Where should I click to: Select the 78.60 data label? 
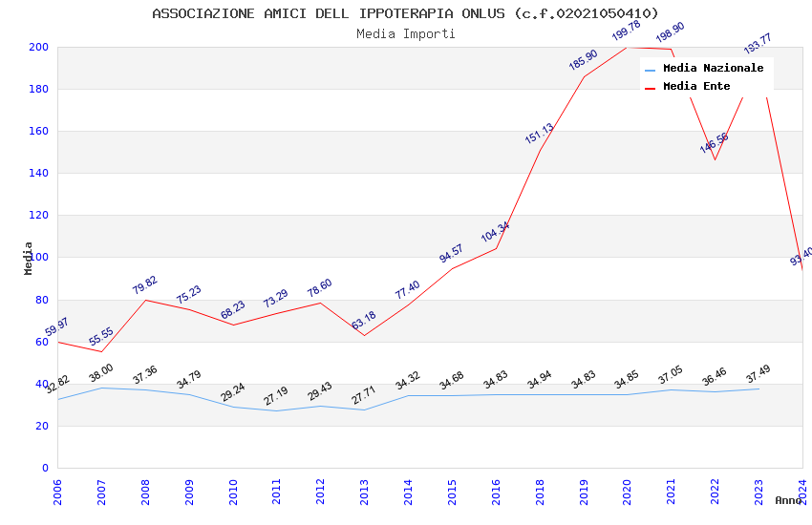tap(319, 287)
